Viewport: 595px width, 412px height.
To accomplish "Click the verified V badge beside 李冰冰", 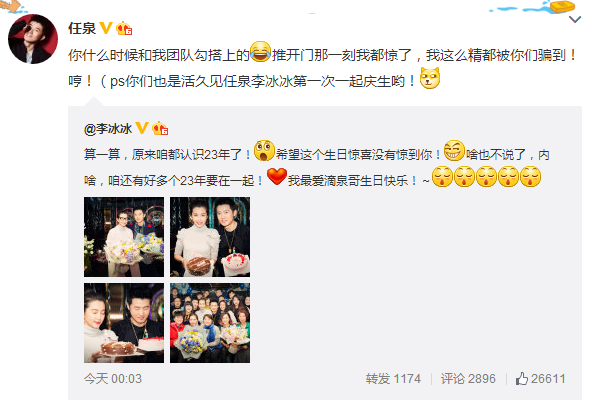I will [x=142, y=128].
